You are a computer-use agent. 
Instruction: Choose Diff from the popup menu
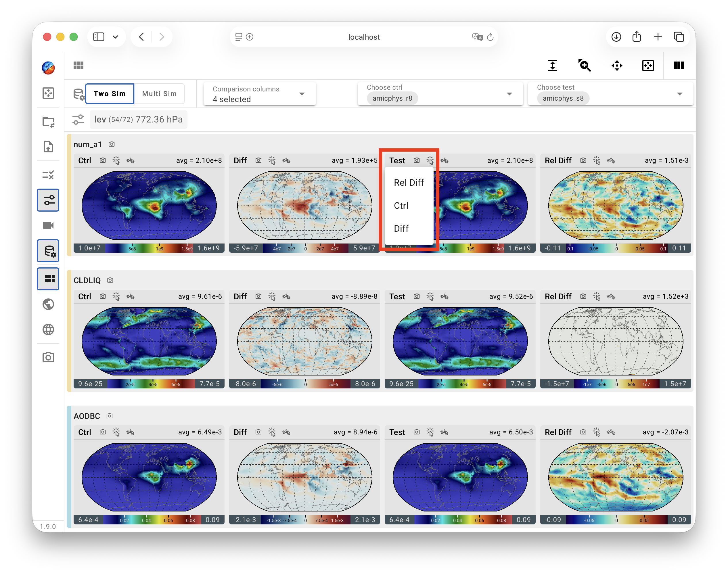click(409, 229)
